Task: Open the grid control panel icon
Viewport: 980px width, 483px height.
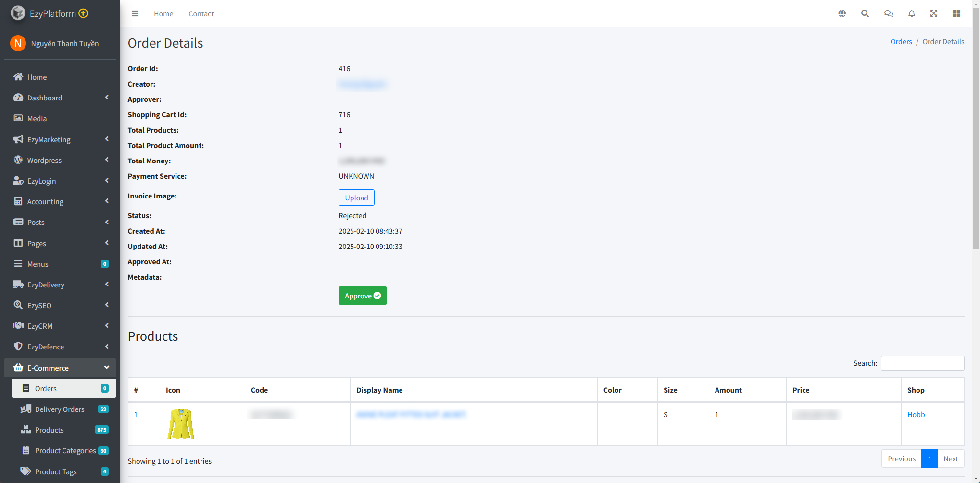Action: (x=956, y=13)
